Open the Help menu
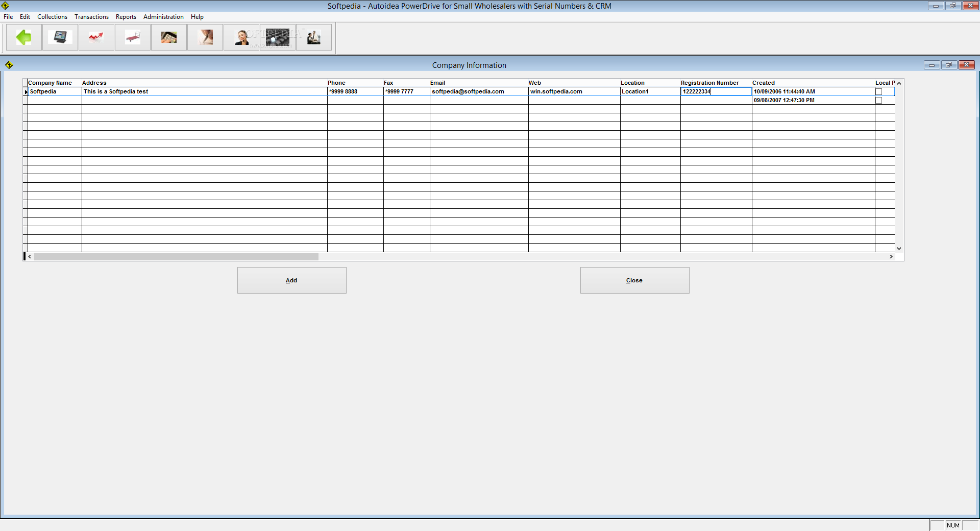This screenshot has width=980, height=531. pos(197,17)
